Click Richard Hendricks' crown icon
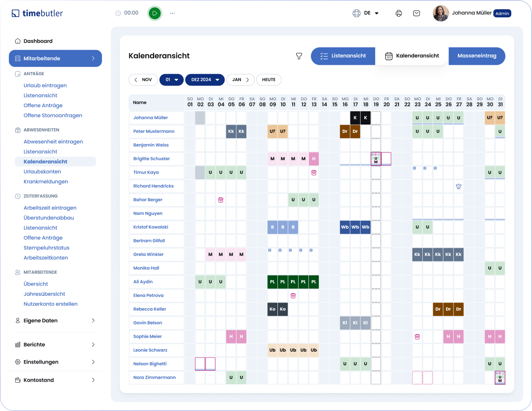 [x=459, y=186]
